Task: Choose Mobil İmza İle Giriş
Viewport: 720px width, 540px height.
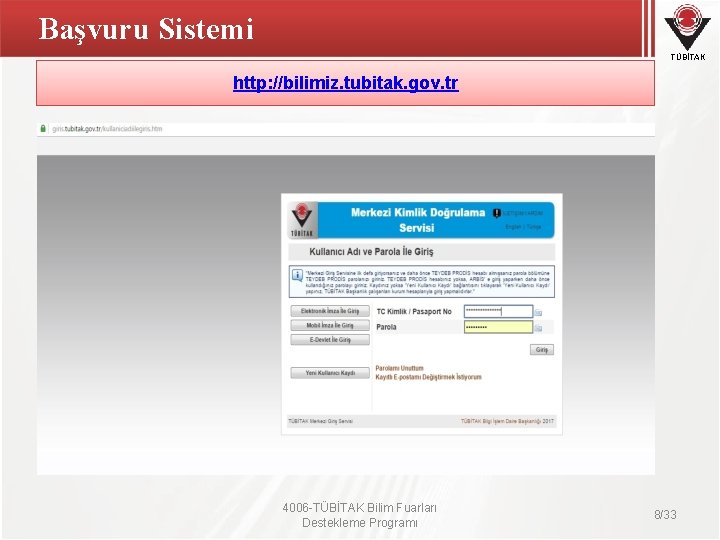Action: coord(330,326)
